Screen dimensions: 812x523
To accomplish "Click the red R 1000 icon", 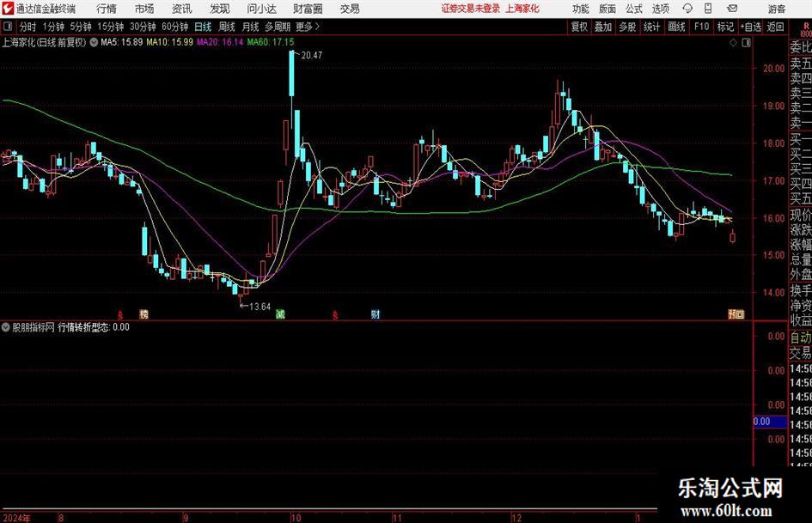I will pyautogui.click(x=806, y=29).
